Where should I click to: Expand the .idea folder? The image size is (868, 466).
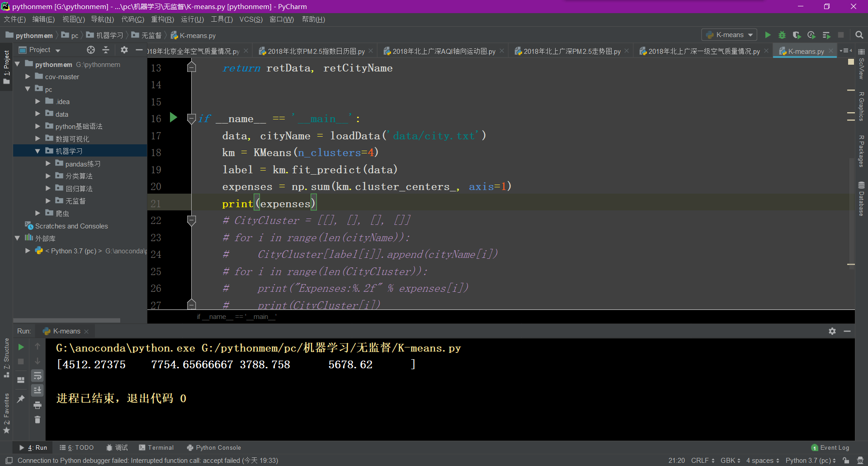38,101
